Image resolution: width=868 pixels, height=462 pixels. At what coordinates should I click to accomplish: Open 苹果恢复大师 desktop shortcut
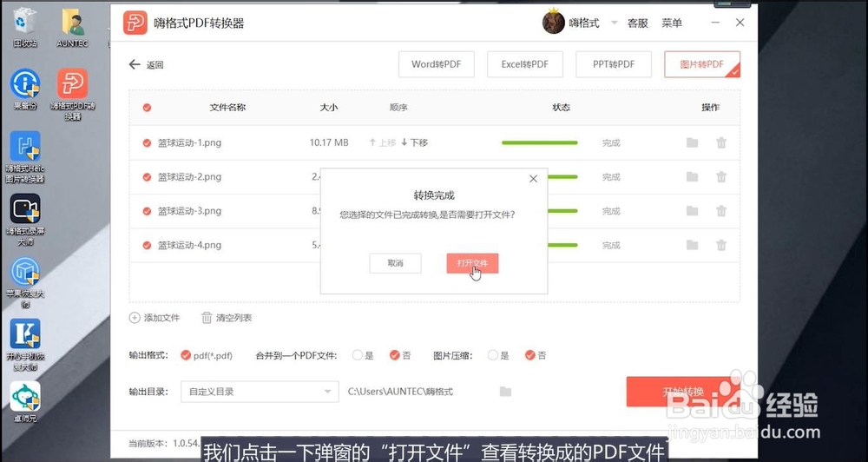[25, 282]
